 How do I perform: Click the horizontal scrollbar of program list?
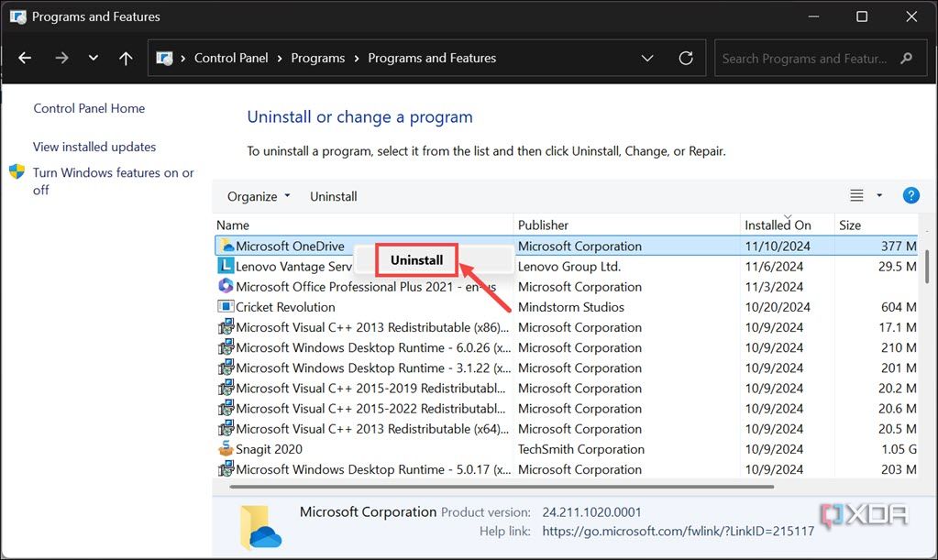click(x=502, y=487)
